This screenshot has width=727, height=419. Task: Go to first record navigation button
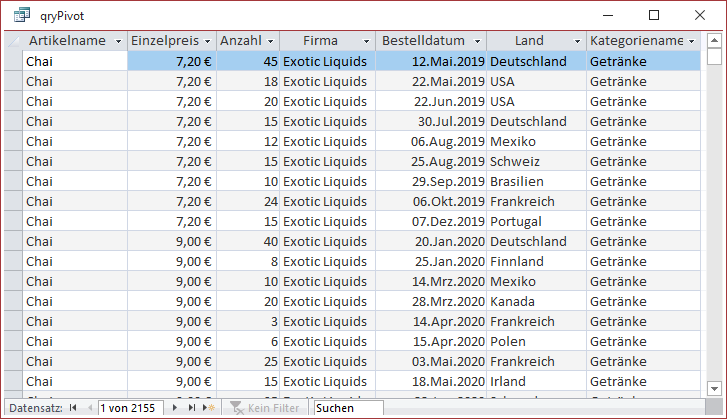[72, 408]
